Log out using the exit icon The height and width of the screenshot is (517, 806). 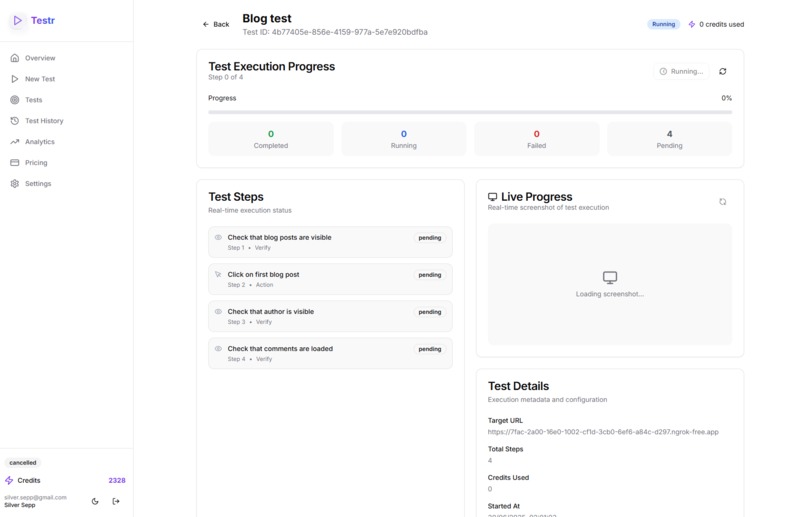coord(116,502)
